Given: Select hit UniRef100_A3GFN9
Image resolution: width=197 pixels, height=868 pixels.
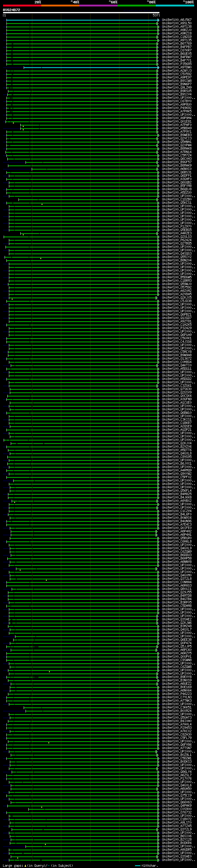Looking at the screenshot, I should pos(177,399).
